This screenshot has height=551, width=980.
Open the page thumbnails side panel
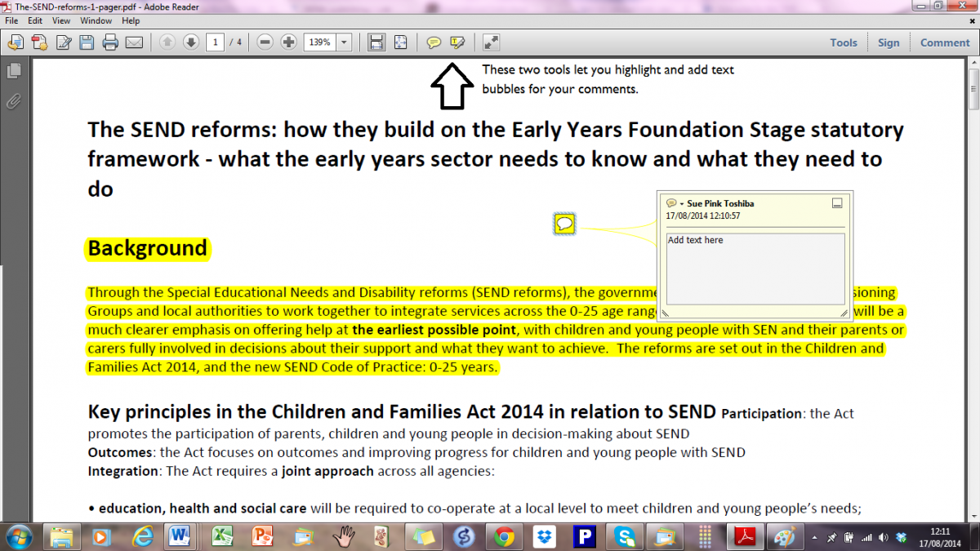coord(13,72)
